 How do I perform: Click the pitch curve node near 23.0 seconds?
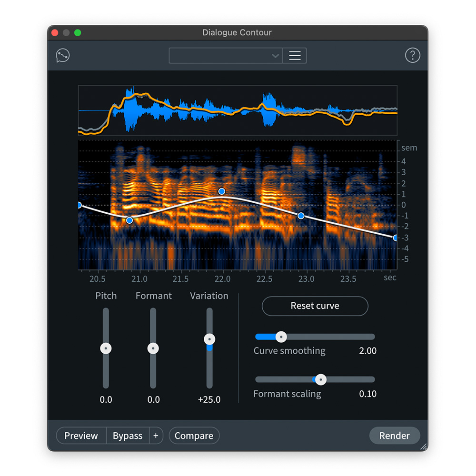coord(300,216)
